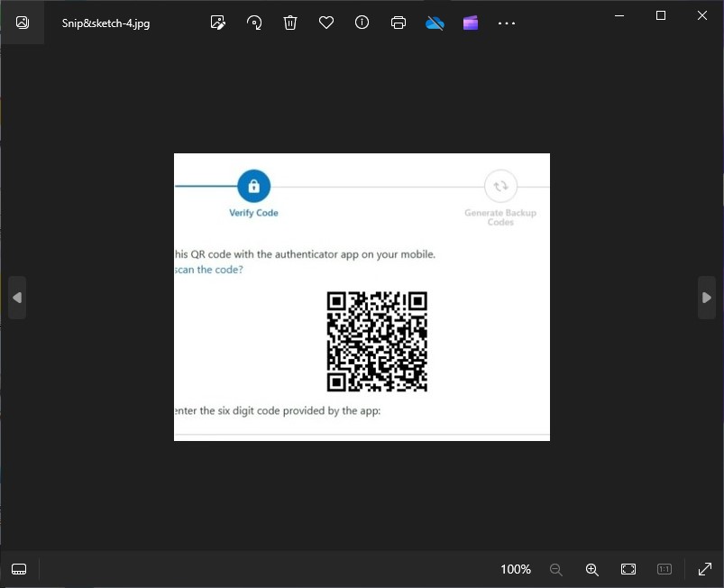Open Clipchamp video editor icon
Image resolution: width=724 pixels, height=588 pixels.
[x=471, y=23]
